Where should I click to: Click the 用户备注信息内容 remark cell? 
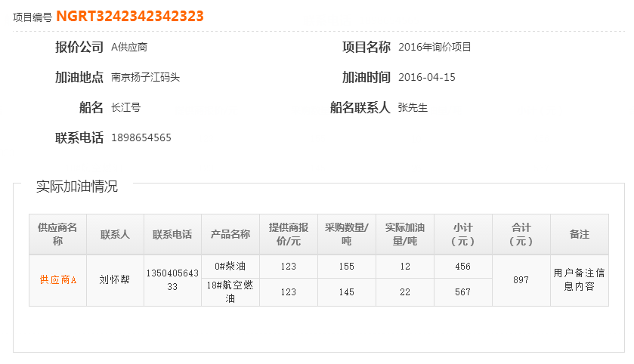click(580, 279)
